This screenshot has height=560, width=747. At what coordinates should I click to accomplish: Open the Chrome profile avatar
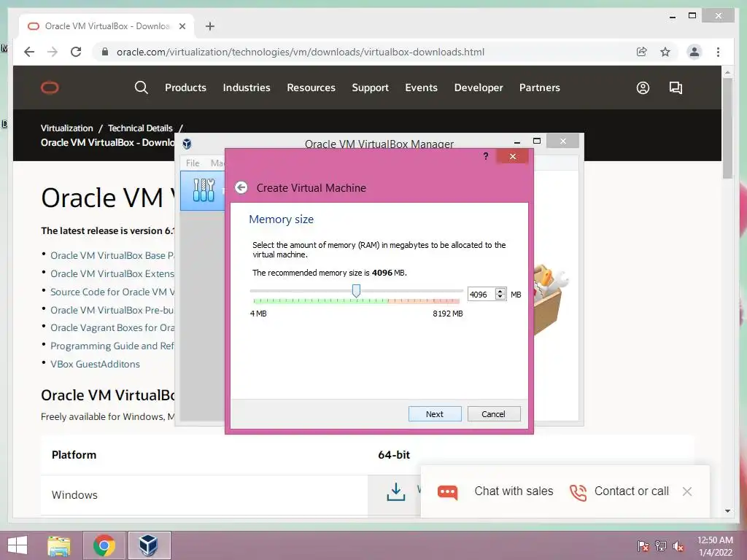pos(694,52)
